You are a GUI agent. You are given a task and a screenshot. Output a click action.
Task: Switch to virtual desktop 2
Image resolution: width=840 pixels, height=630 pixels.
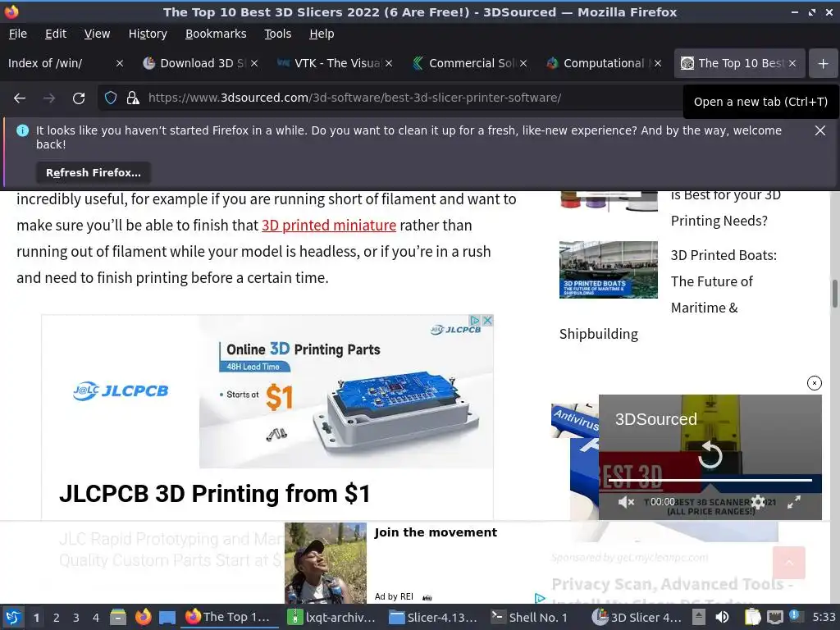57,618
